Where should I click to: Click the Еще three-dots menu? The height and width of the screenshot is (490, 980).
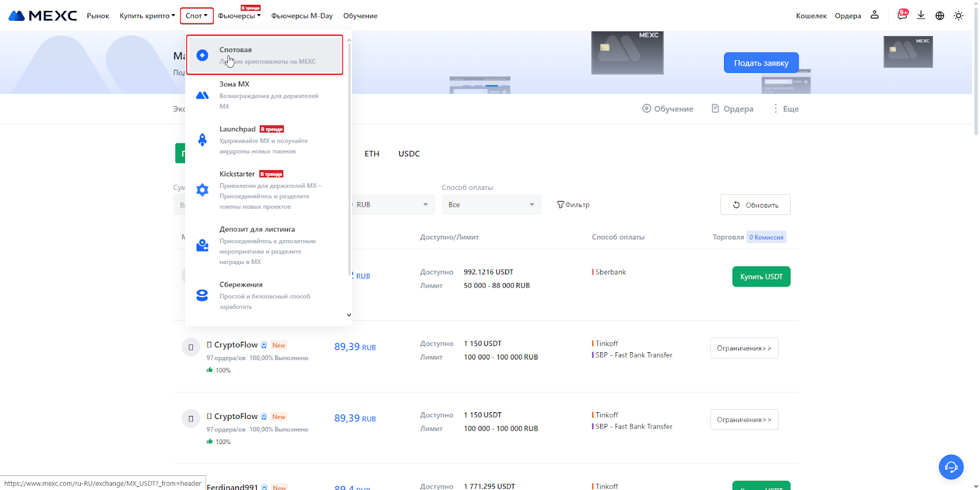point(786,108)
